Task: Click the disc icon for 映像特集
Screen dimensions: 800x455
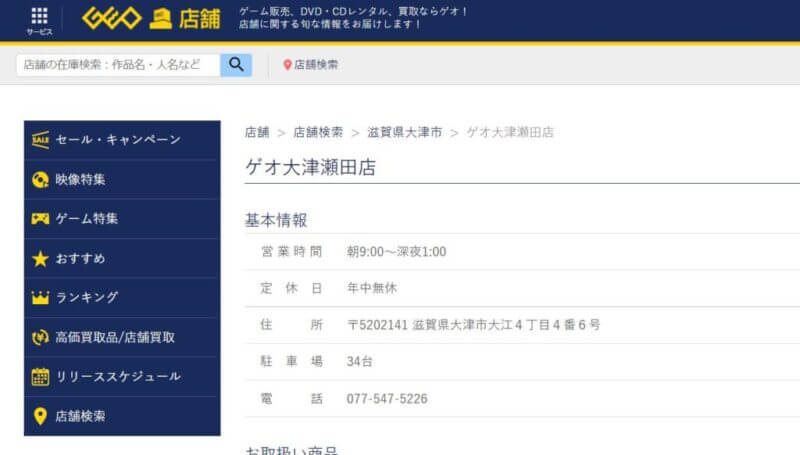Action: click(40, 180)
